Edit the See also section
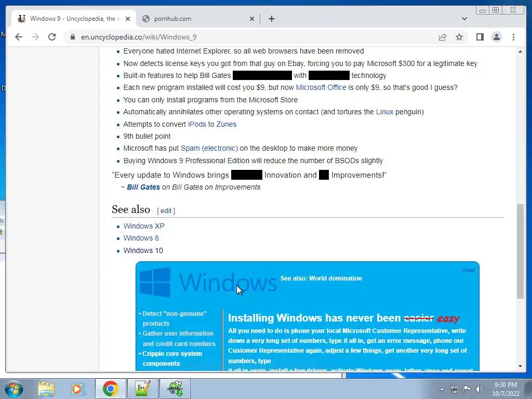The width and height of the screenshot is (532, 399). pyautogui.click(x=166, y=211)
